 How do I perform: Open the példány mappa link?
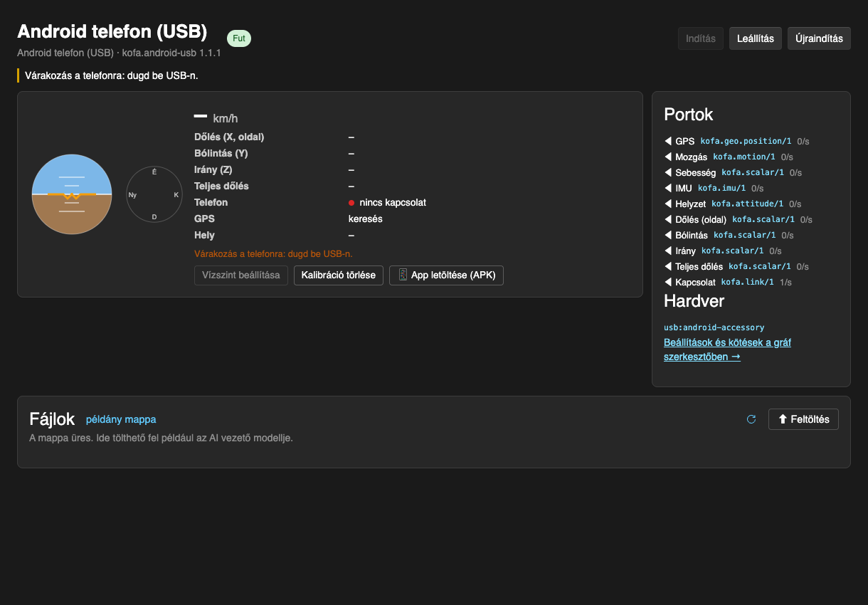(x=121, y=419)
